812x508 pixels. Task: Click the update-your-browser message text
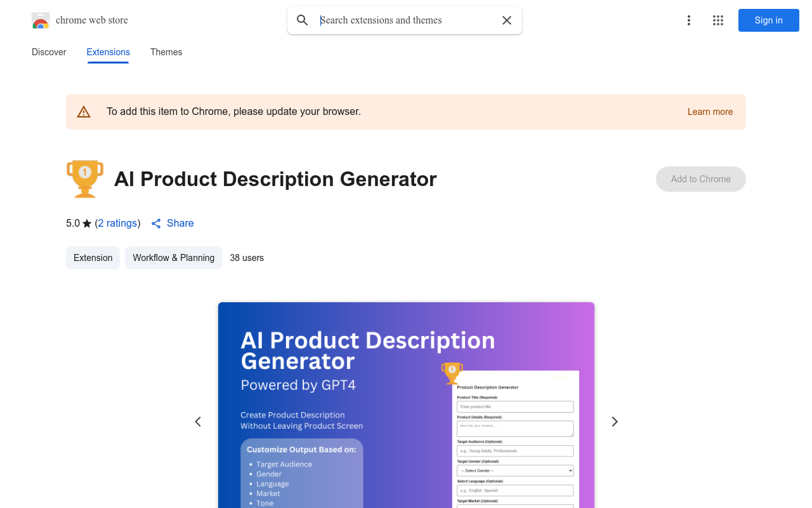click(233, 112)
